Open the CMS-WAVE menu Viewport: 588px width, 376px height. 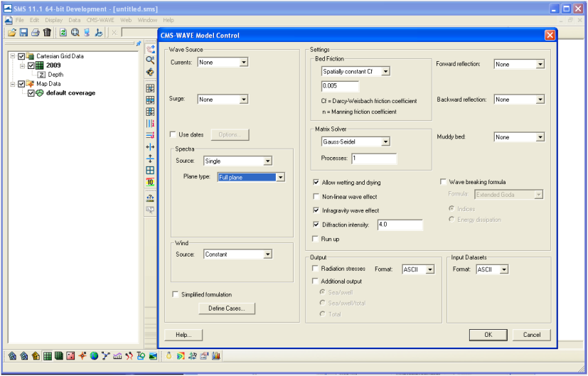[x=100, y=20]
